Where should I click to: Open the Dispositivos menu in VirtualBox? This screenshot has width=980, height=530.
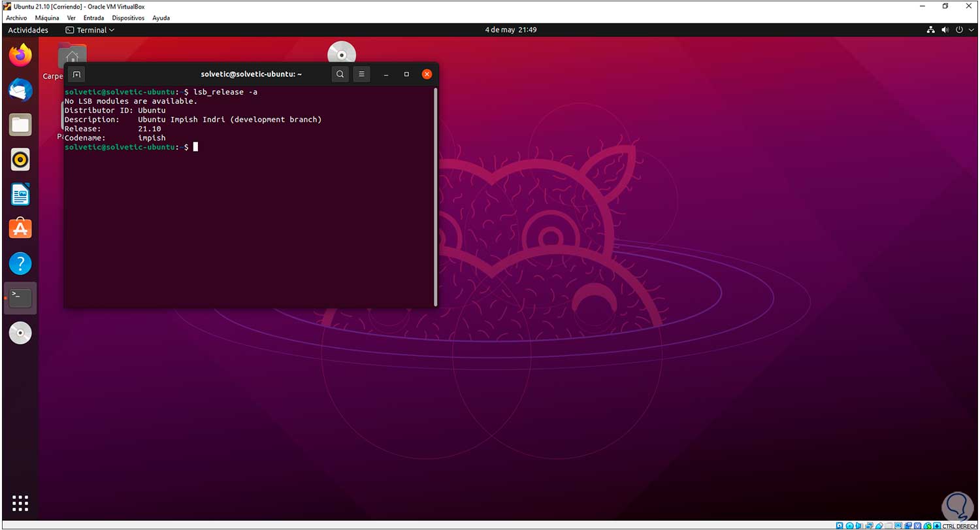click(128, 18)
